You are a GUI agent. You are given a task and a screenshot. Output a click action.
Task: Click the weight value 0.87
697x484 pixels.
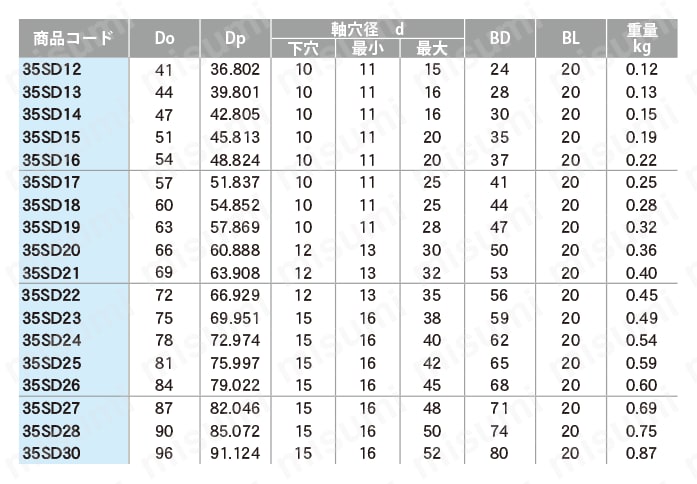(x=641, y=453)
